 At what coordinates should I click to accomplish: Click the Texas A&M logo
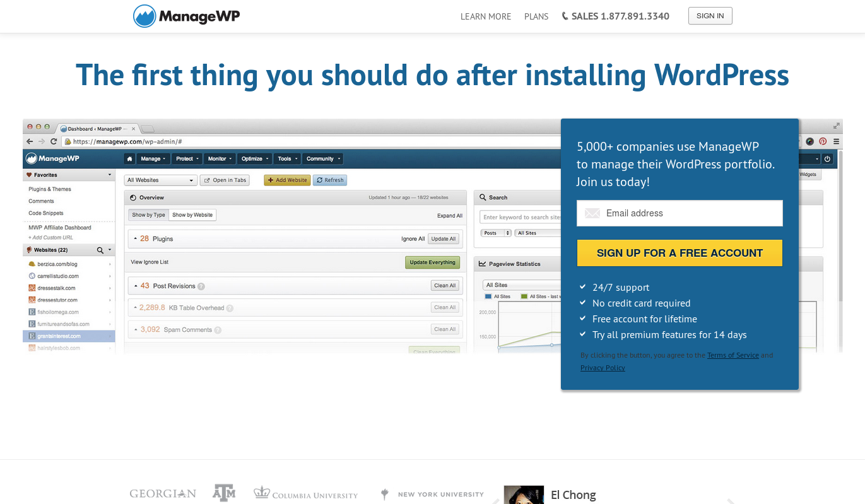coord(224,493)
